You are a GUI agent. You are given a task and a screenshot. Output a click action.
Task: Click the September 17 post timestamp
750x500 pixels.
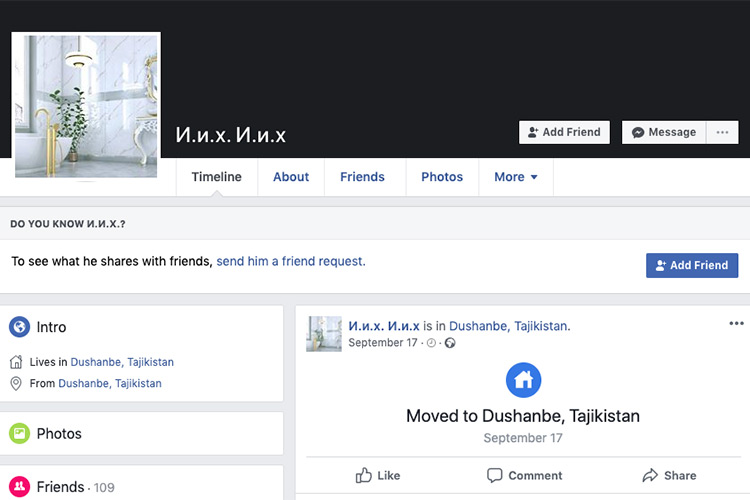point(383,343)
